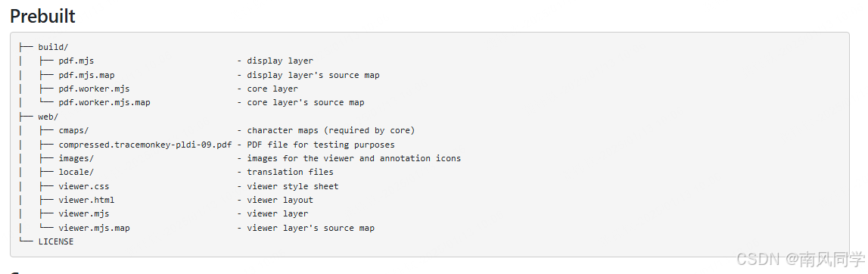Click the Prebuilt heading

tap(42, 15)
